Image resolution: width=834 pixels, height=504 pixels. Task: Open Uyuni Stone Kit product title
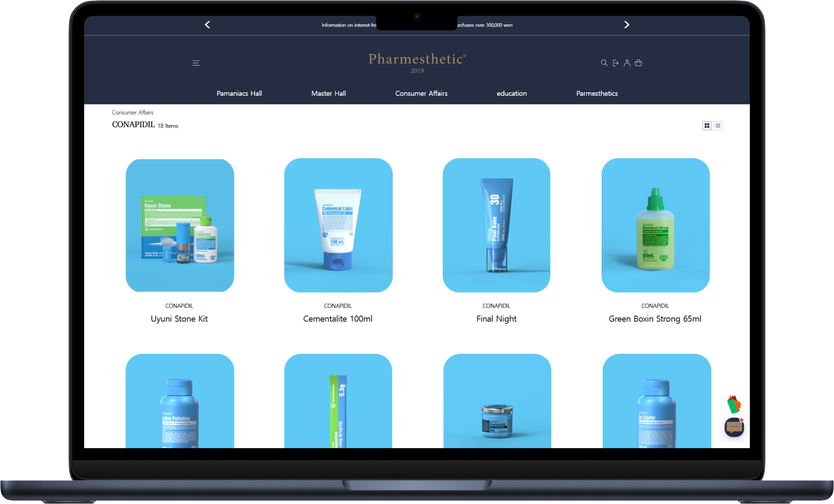179,319
